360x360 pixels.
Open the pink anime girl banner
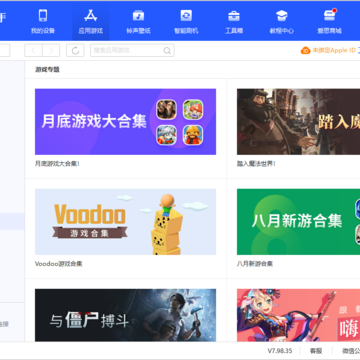(x=298, y=315)
